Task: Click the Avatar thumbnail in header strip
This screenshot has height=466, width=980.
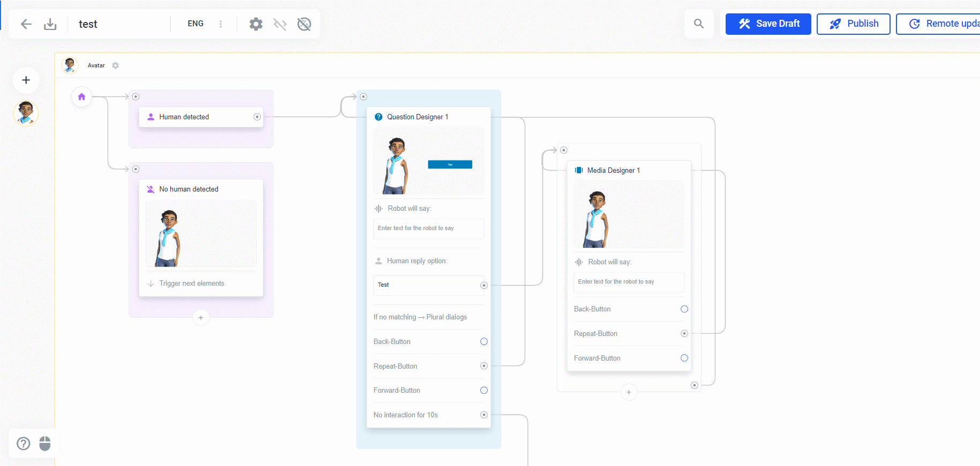Action: [x=70, y=65]
